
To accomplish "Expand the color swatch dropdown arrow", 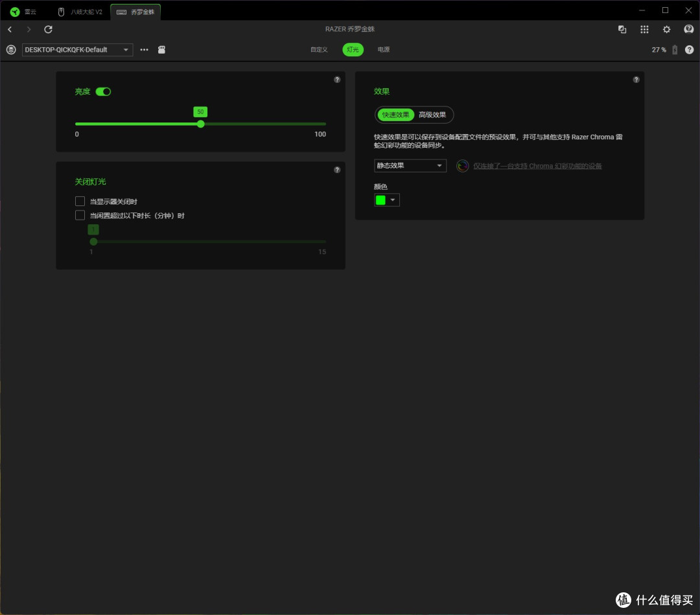I will tap(393, 200).
